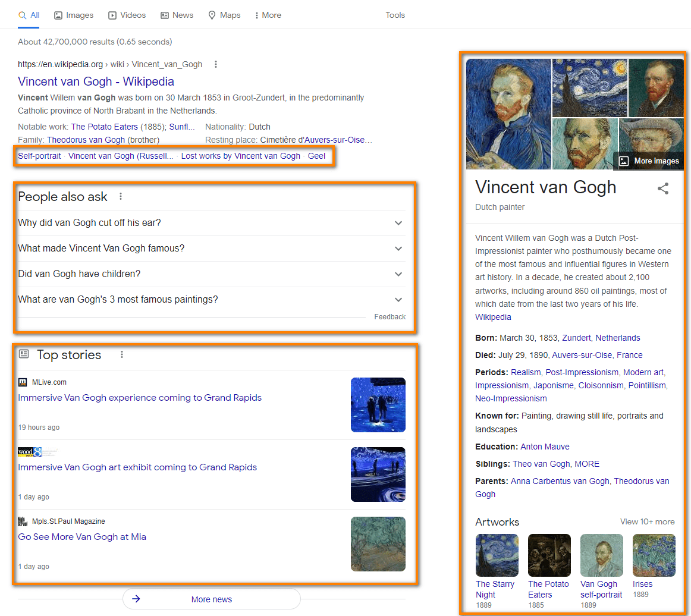Open the Vincent van Gogh Wikipedia link
The width and height of the screenshot is (691, 616).
pyautogui.click(x=95, y=81)
